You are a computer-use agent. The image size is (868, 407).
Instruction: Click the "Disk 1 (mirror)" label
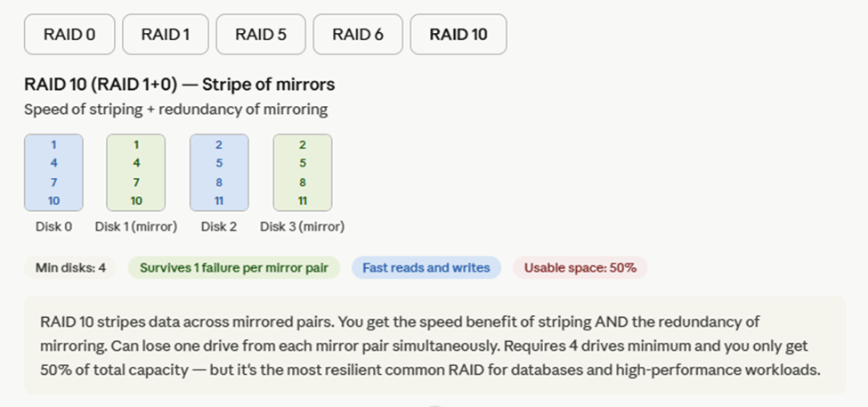136,227
